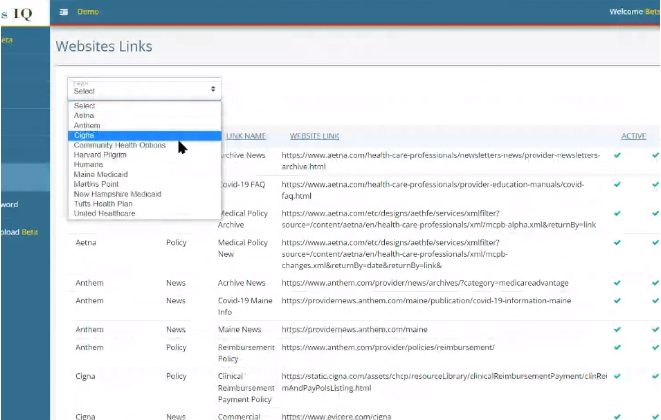The height and width of the screenshot is (420, 661).
Task: Click the Active checkmark for Medical Policy New
Action: point(617,242)
